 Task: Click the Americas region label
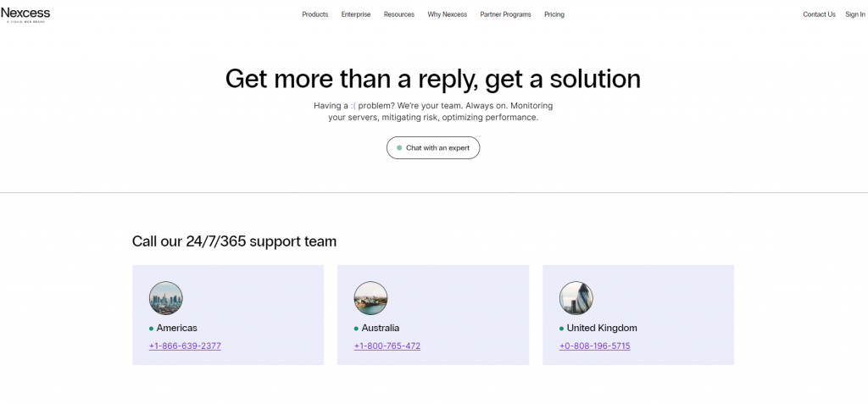pyautogui.click(x=176, y=328)
